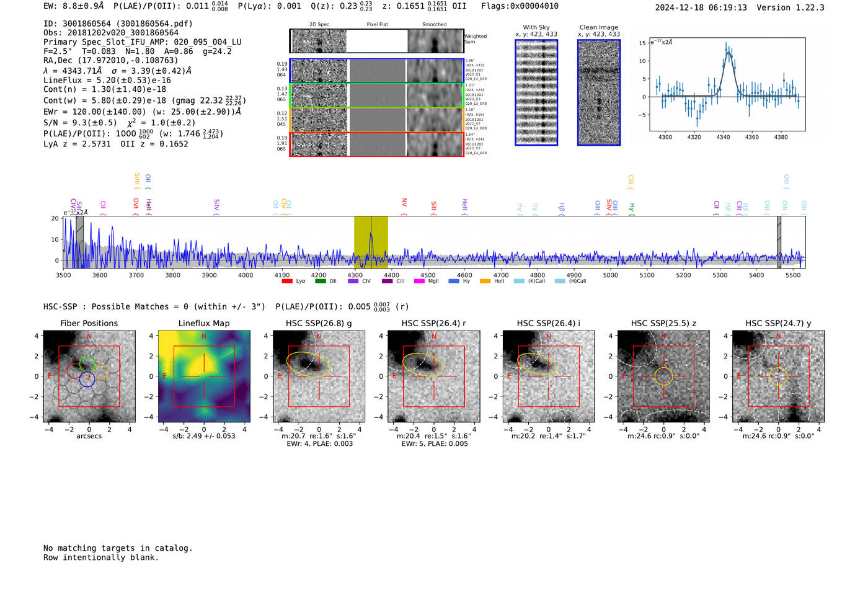
Task: Open the Lineflux Map panel
Action: pos(204,376)
